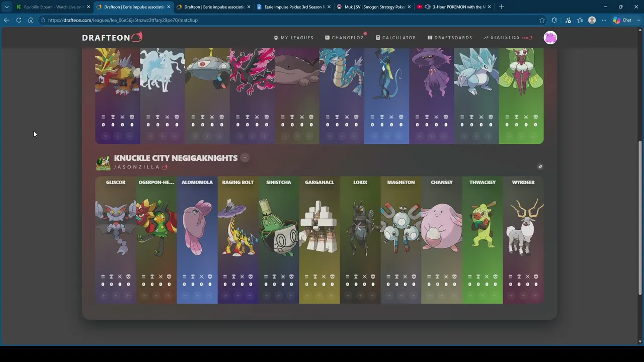Bookmark this page with the star icon
644x362 pixels.
pos(542,20)
